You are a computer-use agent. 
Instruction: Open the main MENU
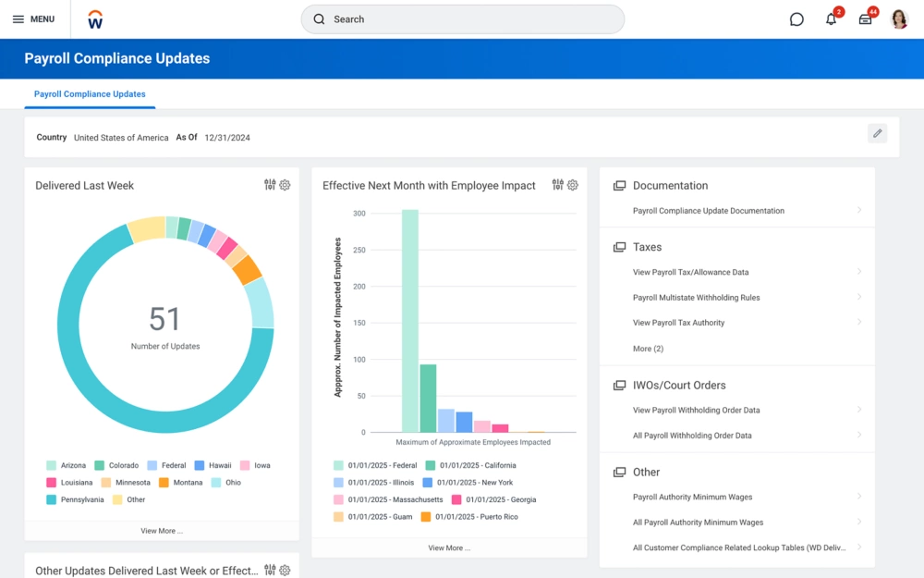(33, 19)
